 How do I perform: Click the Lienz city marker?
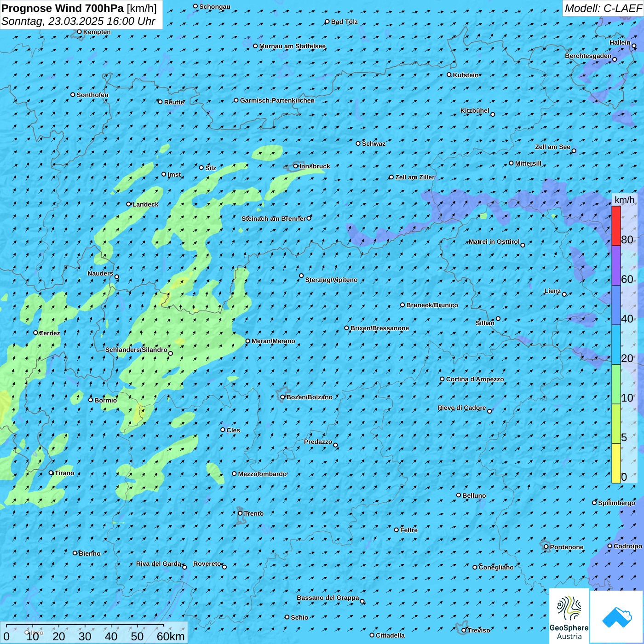564,294
